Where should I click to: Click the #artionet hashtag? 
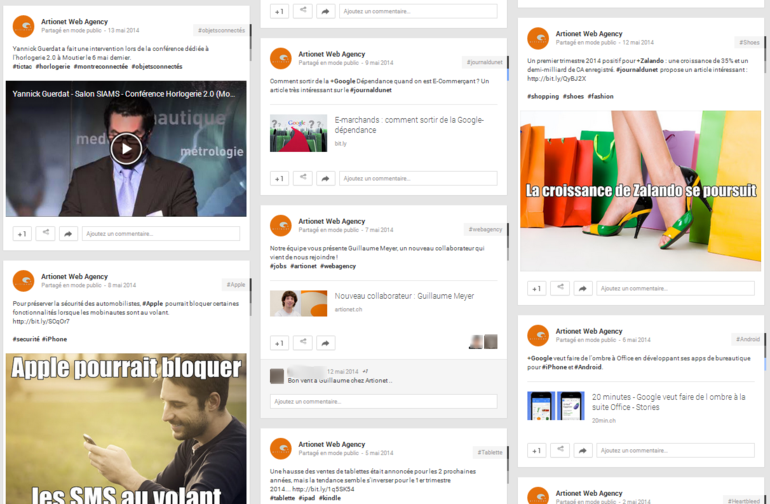pos(303,266)
